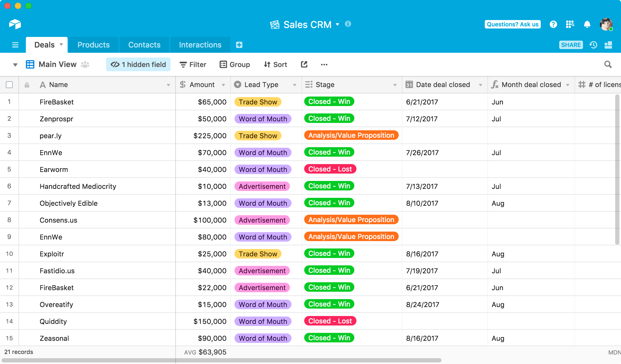Screen dimensions: 621x364
Task: Click the grid view icon in Main View
Action: click(30, 64)
